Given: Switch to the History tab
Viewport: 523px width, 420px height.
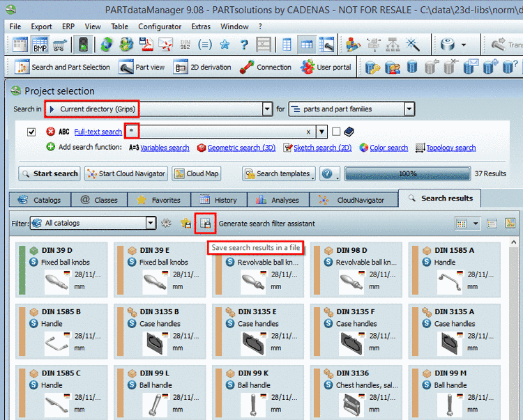Looking at the screenshot, I should click(219, 200).
